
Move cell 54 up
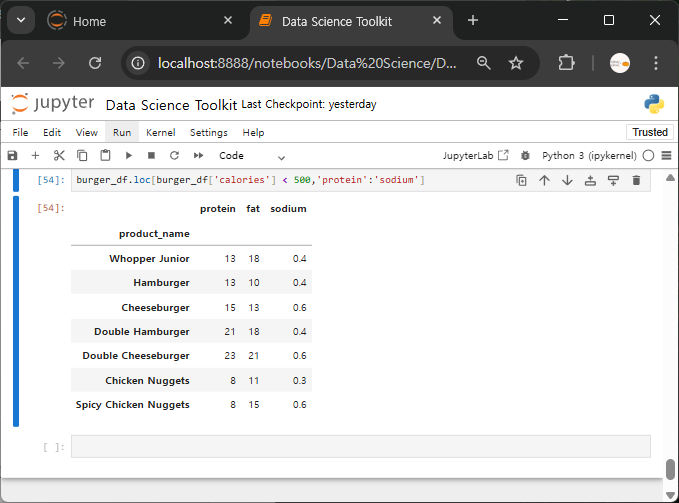coord(544,180)
